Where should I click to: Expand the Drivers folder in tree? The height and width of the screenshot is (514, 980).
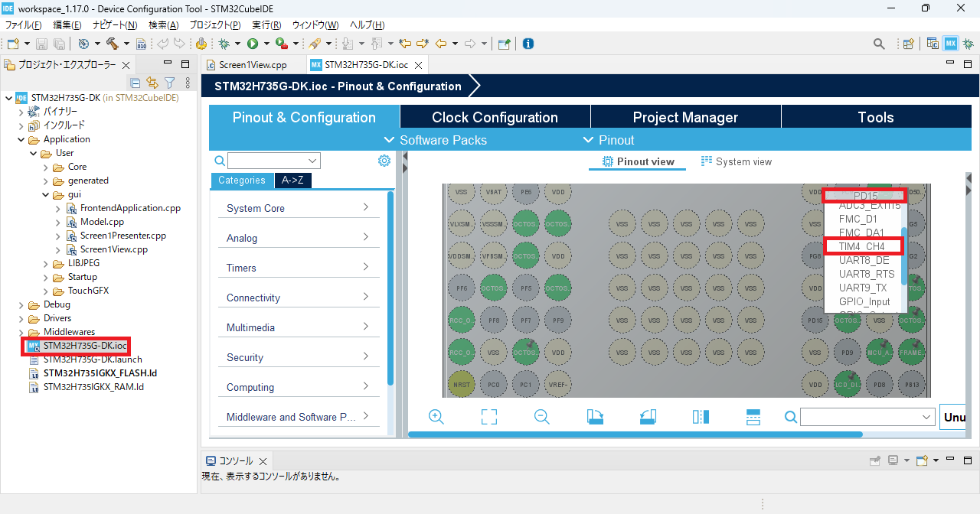pos(23,318)
